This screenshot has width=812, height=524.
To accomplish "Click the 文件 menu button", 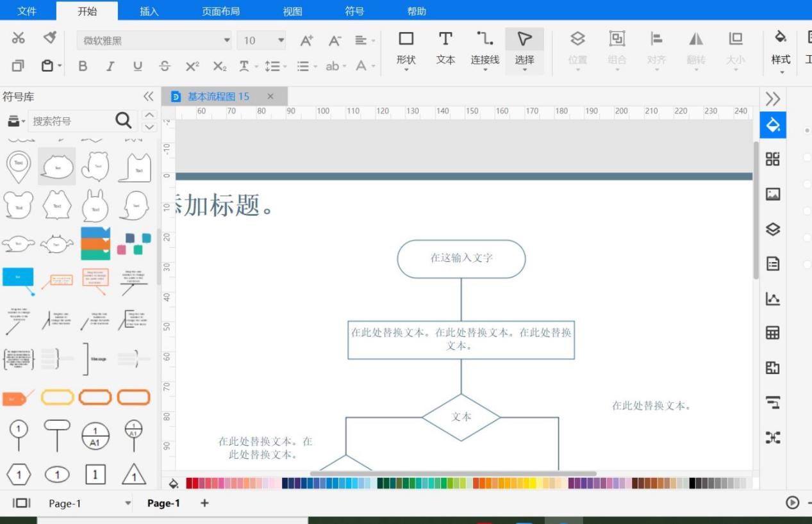I will [26, 11].
